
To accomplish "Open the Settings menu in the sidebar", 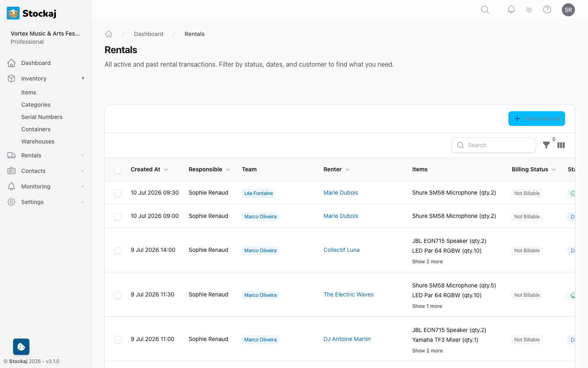I will [x=32, y=202].
